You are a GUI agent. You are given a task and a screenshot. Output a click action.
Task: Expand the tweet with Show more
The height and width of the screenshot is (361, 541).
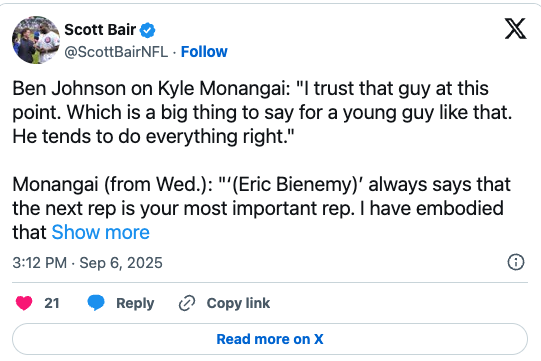[x=100, y=232]
